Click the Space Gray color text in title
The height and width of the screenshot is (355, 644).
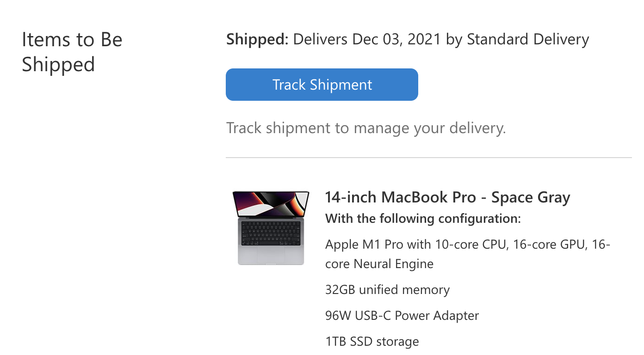[531, 197]
